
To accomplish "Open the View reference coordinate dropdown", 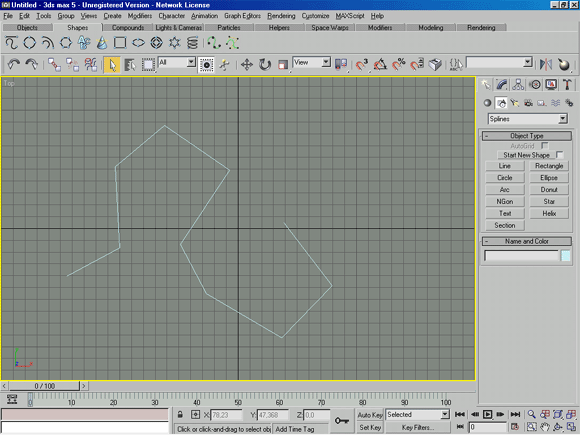I will [311, 62].
